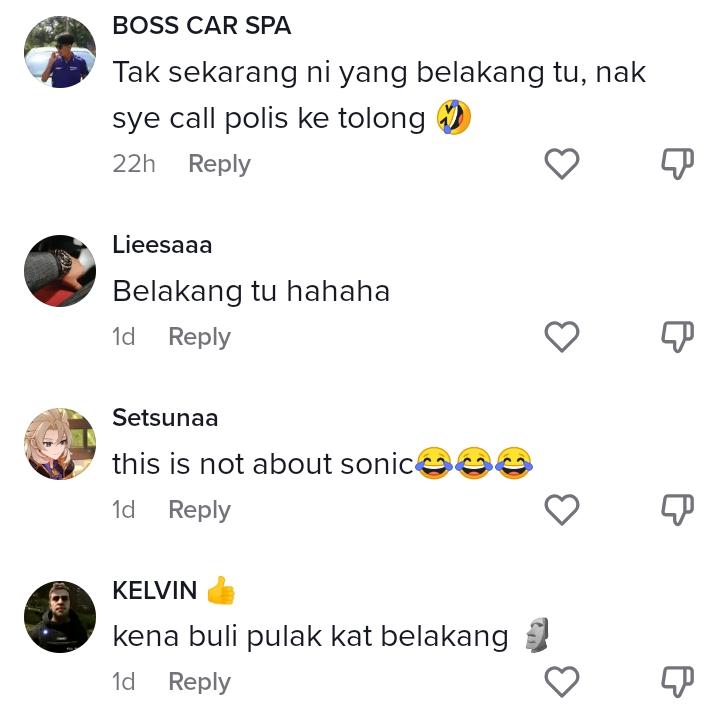720x720 pixels.
Task: Open Lieesaaa's profile avatar
Action: (60, 271)
